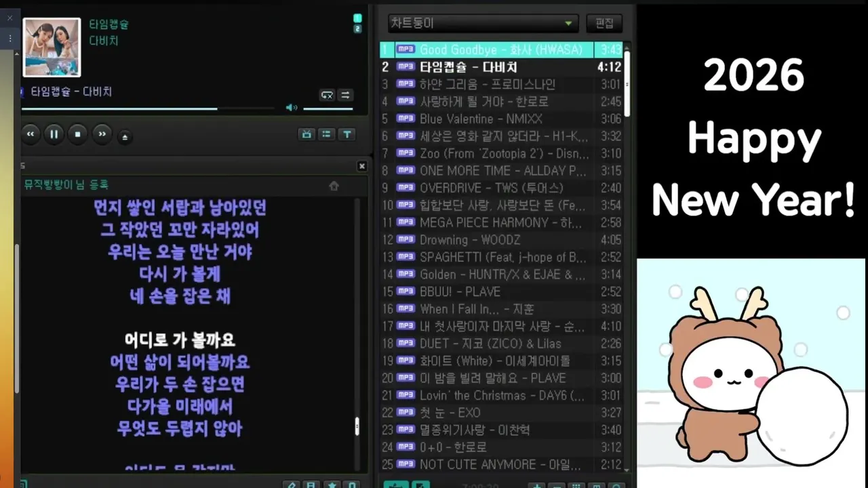Viewport: 868px width, 488px height.
Task: Click MP3 badge of BBUU! row
Action: click(406, 291)
